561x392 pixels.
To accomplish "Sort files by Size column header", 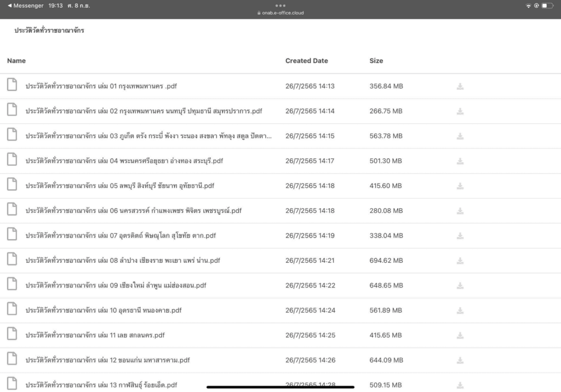I will click(376, 61).
